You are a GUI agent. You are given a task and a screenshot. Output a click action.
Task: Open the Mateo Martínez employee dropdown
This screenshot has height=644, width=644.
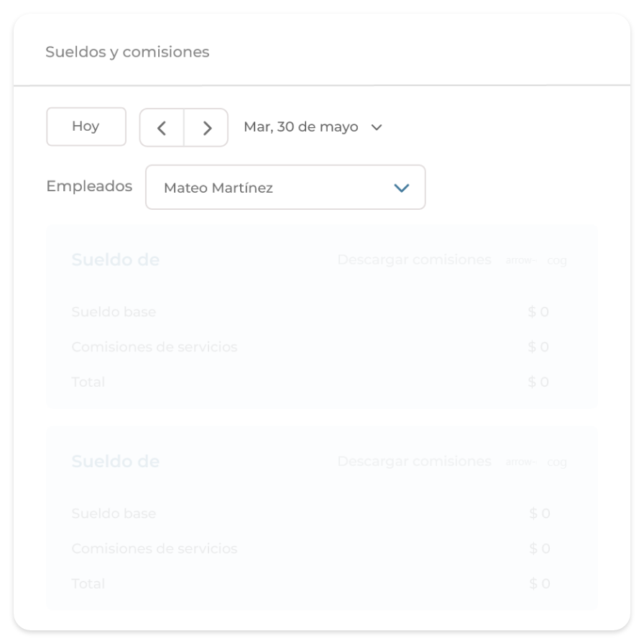[285, 188]
